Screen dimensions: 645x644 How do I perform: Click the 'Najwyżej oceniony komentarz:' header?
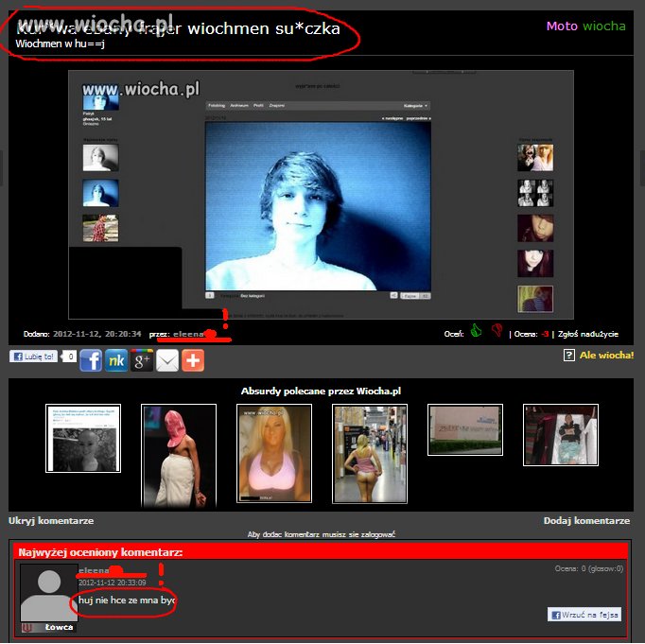[x=100, y=552]
